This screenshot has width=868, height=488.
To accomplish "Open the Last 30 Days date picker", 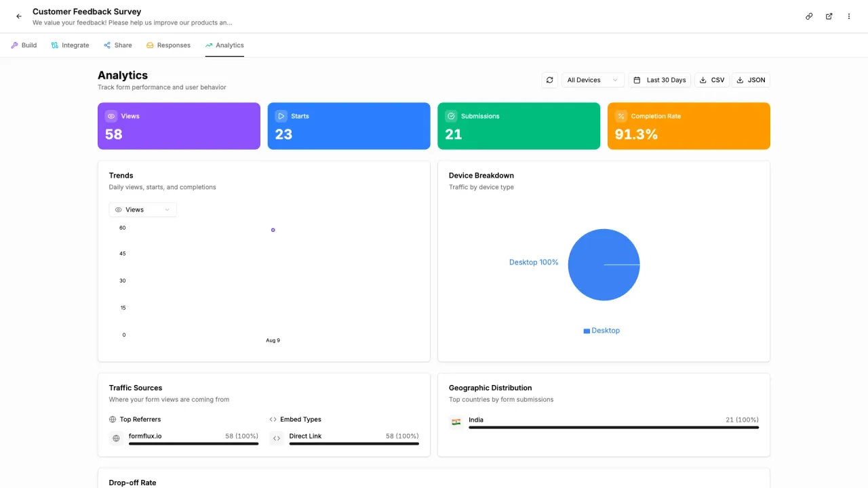I will pos(660,80).
